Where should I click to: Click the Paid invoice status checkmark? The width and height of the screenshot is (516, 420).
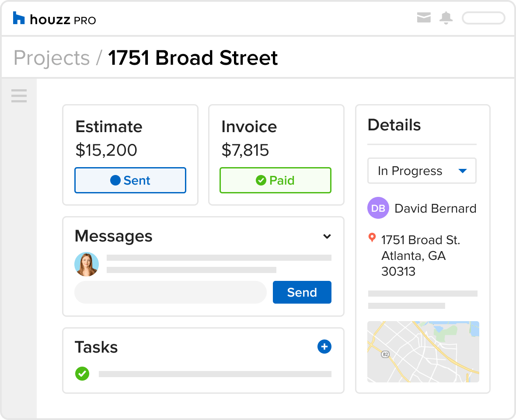(261, 180)
